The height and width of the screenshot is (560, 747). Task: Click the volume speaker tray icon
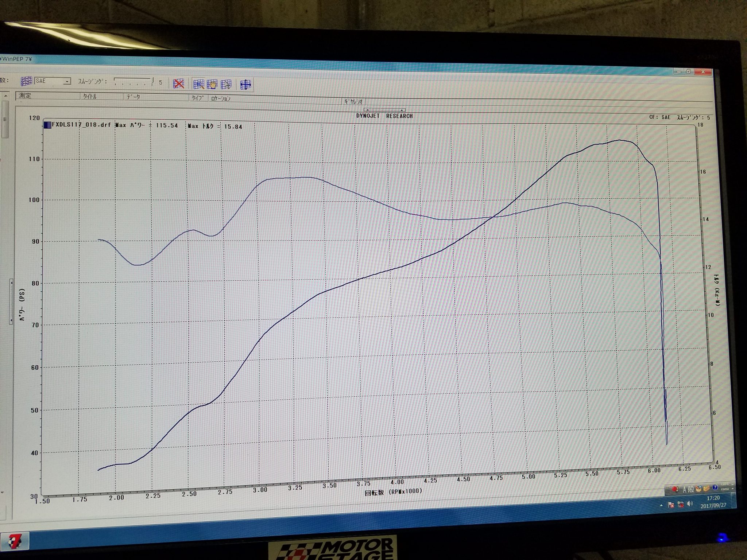point(690,504)
